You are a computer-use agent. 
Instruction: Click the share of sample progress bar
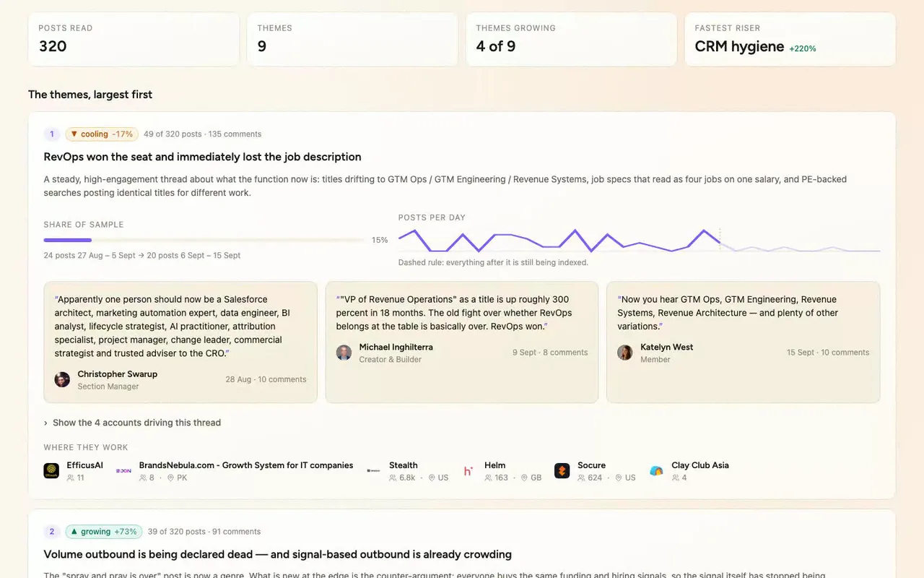point(204,240)
